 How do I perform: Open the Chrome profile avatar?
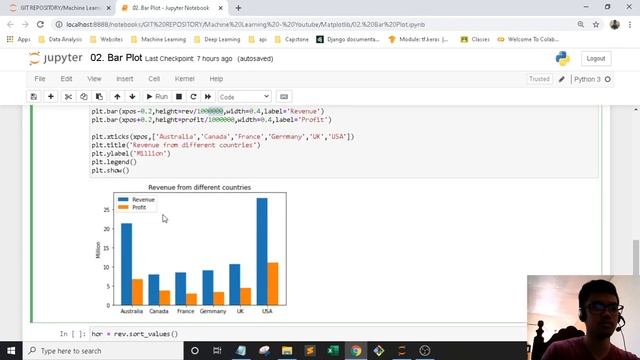[615, 24]
